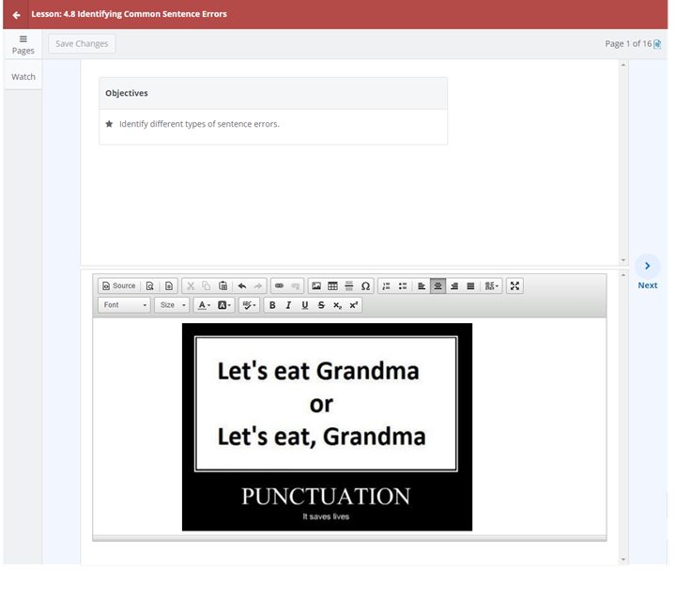Insert a special character (Omega)

(365, 285)
